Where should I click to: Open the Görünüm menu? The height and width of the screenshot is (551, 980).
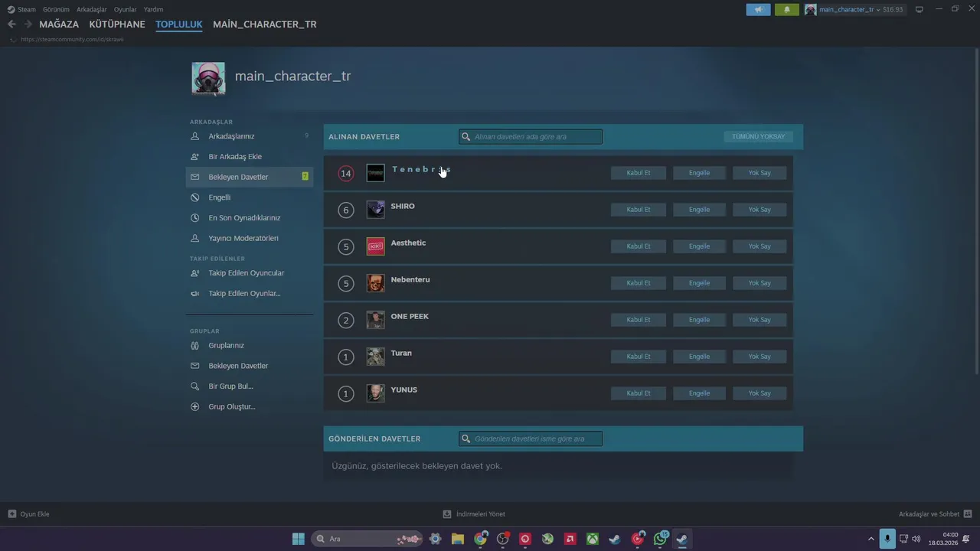tap(56, 9)
